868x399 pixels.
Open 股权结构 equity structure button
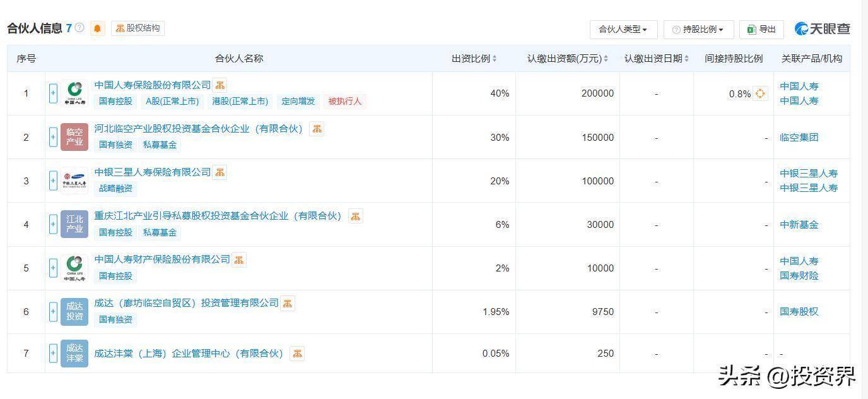coord(138,28)
